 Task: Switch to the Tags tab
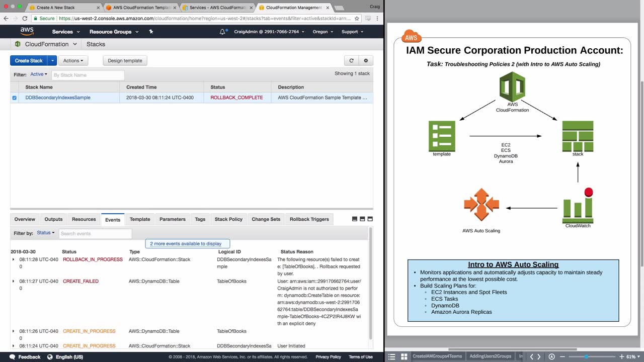pos(200,219)
